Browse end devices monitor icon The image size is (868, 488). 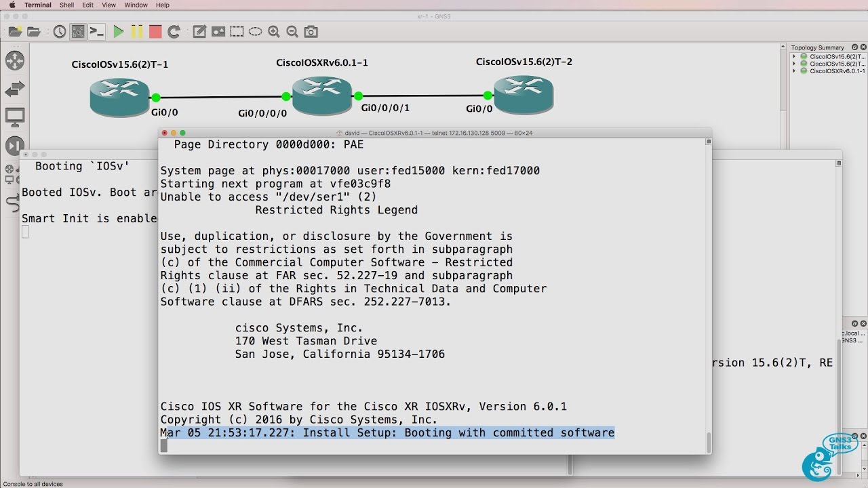tap(14, 117)
